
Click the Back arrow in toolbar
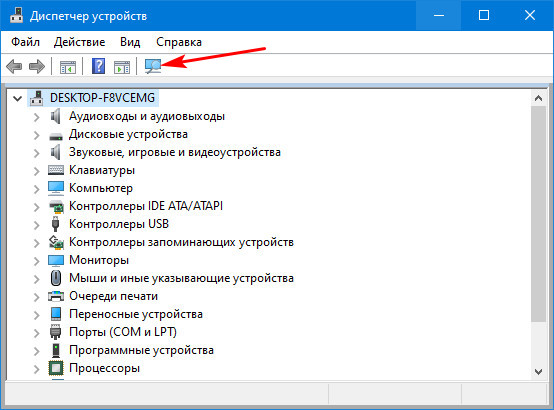coord(14,66)
